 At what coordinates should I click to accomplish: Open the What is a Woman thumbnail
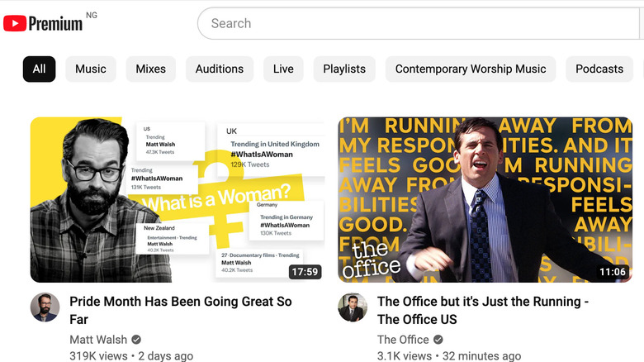(x=177, y=199)
